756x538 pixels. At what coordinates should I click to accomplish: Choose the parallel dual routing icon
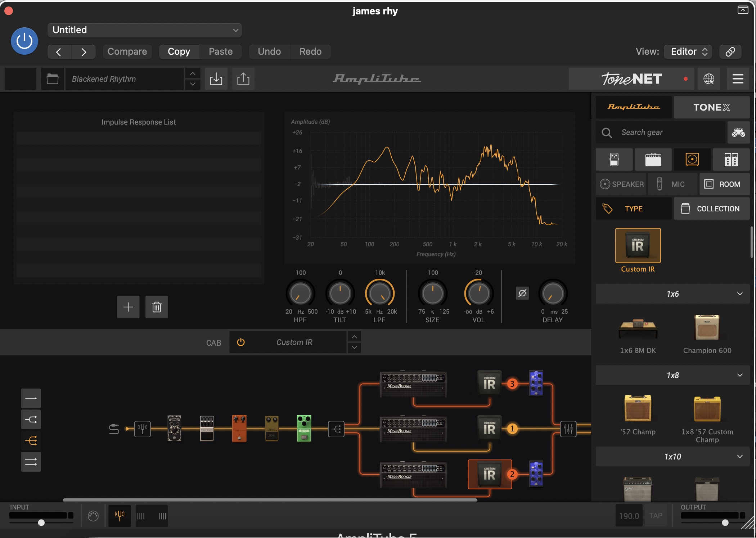coord(31,462)
